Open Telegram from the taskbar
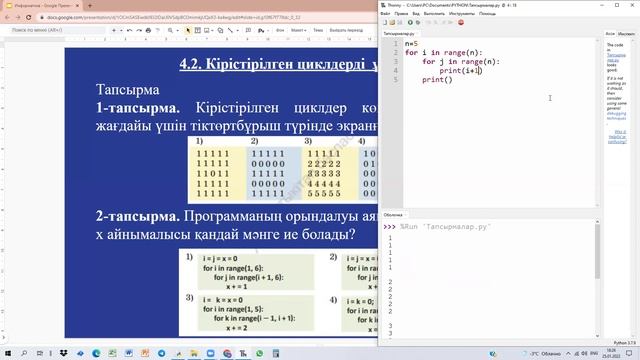Viewport: 640px width, 360px height. click(x=162, y=353)
